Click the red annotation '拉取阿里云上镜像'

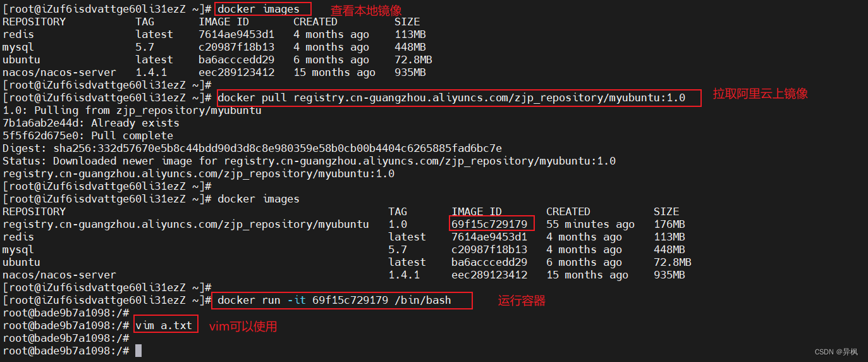(x=761, y=94)
